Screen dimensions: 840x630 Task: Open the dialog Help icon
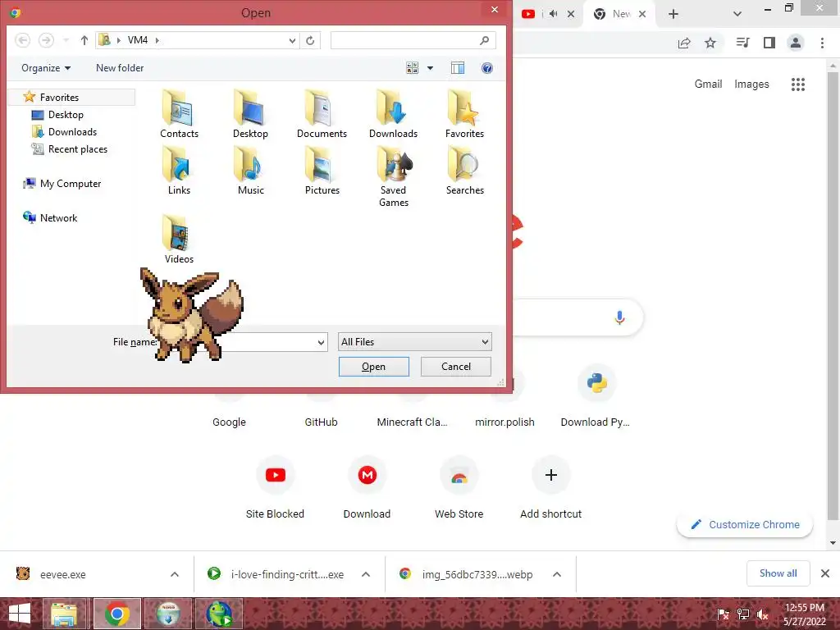click(487, 68)
